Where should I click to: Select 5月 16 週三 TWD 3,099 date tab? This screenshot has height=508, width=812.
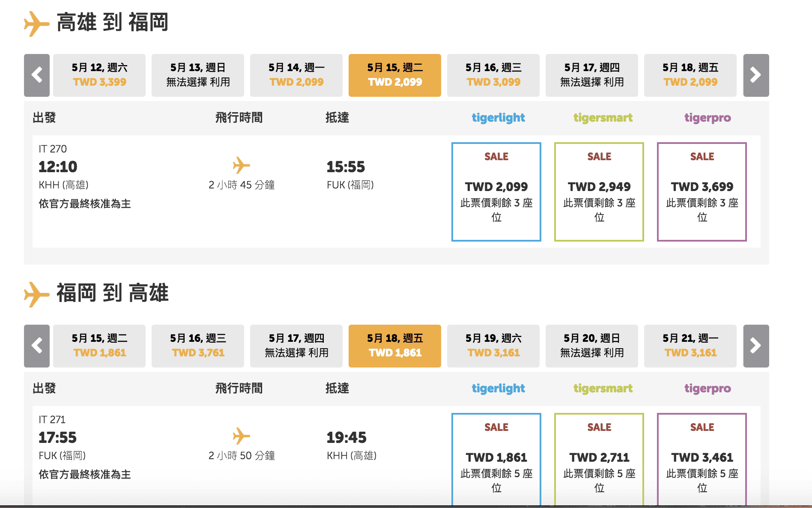(493, 75)
